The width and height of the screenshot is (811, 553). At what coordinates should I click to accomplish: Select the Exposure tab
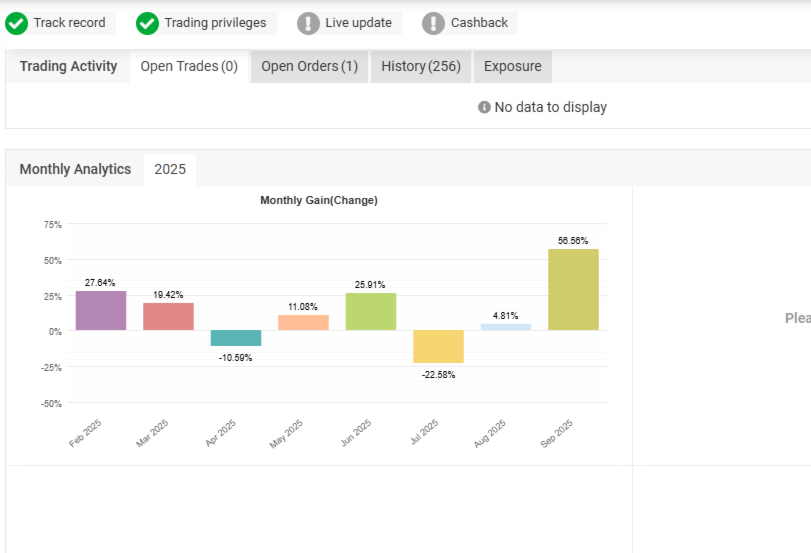[x=512, y=67]
